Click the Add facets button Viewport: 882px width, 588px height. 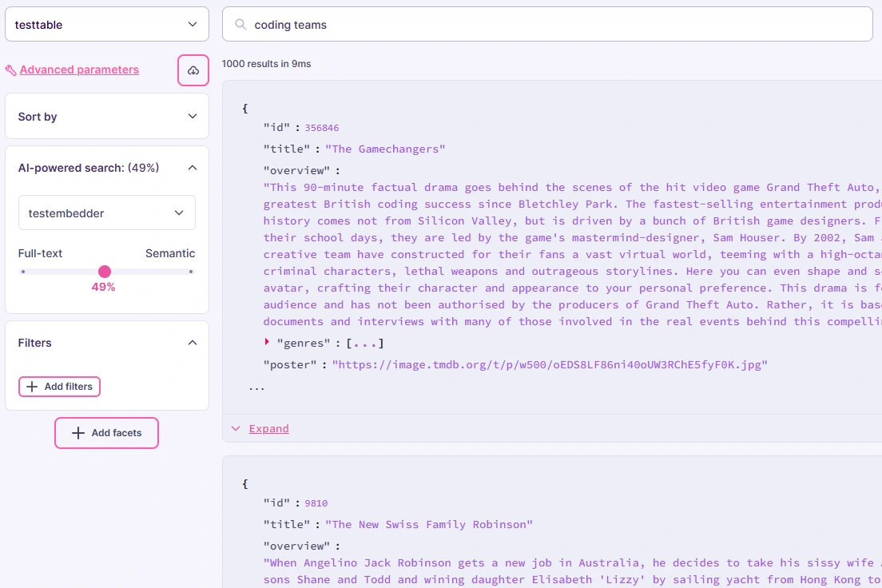coord(106,432)
